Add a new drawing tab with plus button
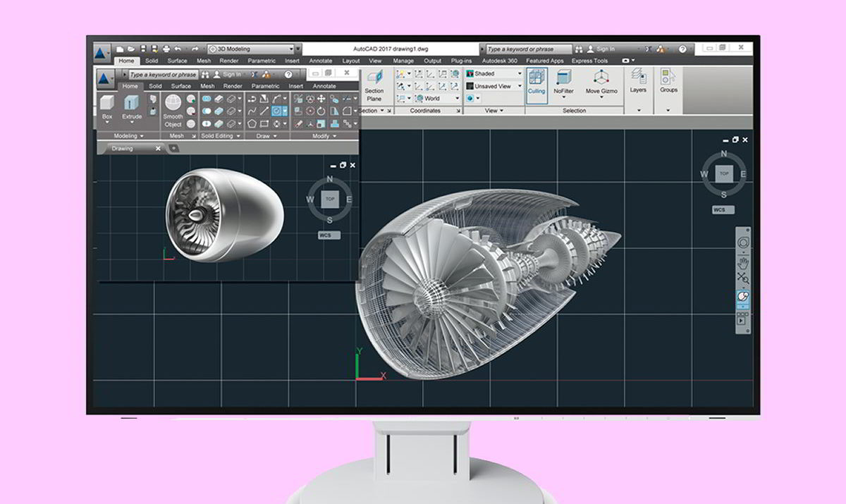 pos(174,148)
